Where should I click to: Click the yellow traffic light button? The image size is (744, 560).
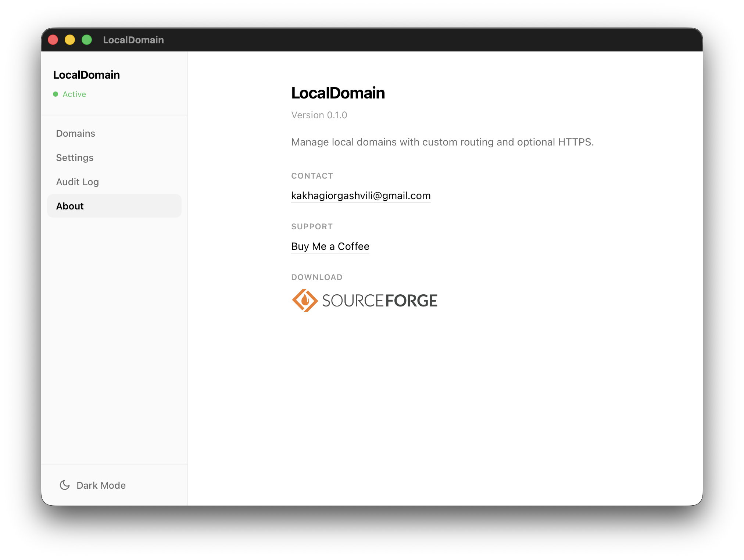click(x=70, y=39)
